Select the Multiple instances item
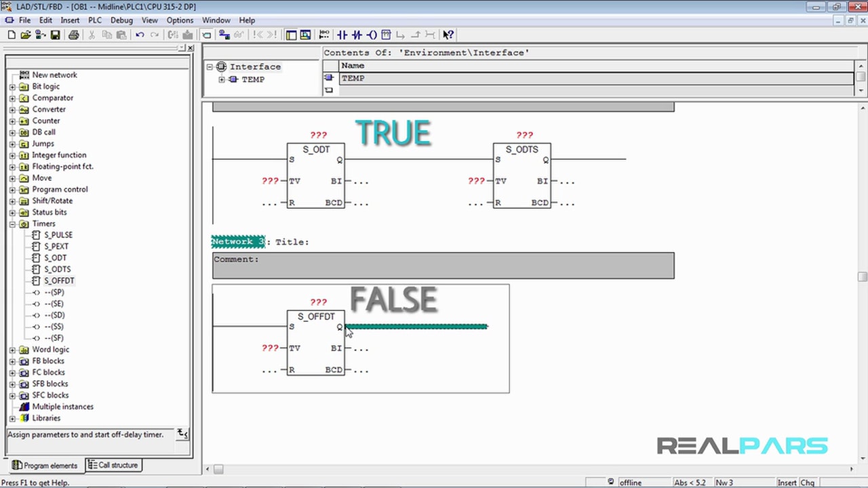The height and width of the screenshot is (488, 868). (62, 407)
